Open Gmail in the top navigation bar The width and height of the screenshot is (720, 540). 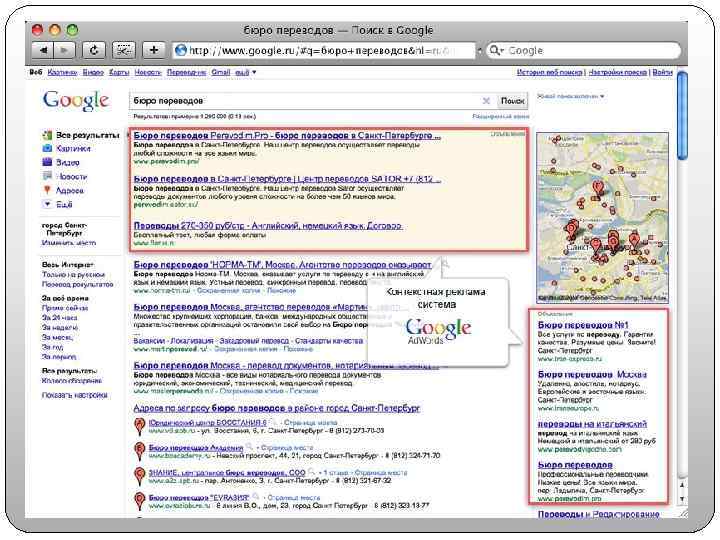[220, 73]
